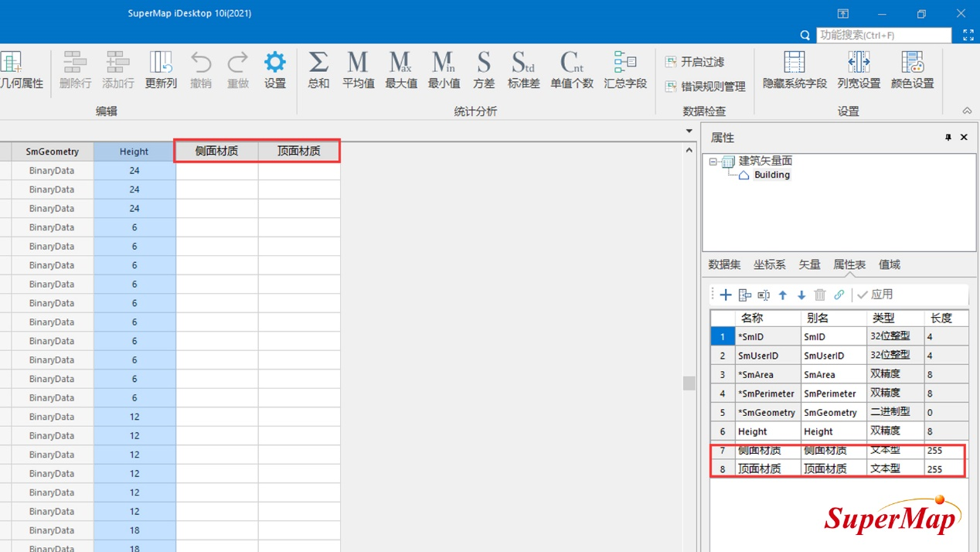Switch to the 值域 tab
The height and width of the screenshot is (552, 980).
click(889, 264)
